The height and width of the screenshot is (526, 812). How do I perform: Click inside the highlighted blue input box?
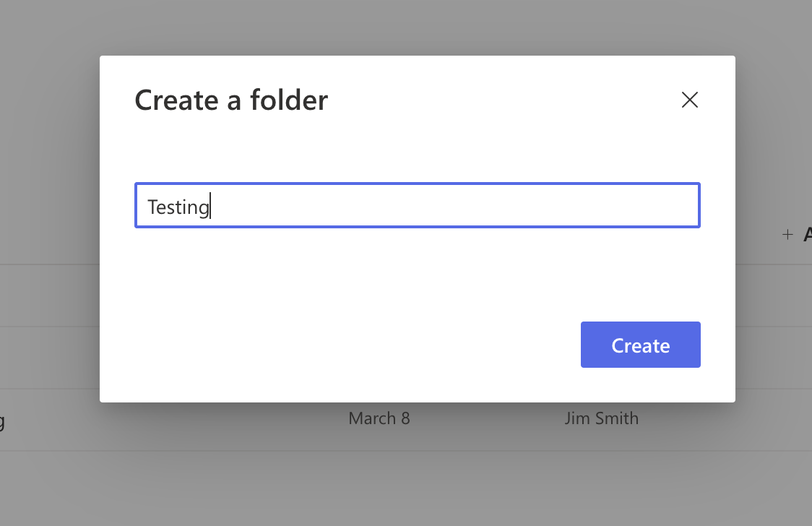coord(418,205)
